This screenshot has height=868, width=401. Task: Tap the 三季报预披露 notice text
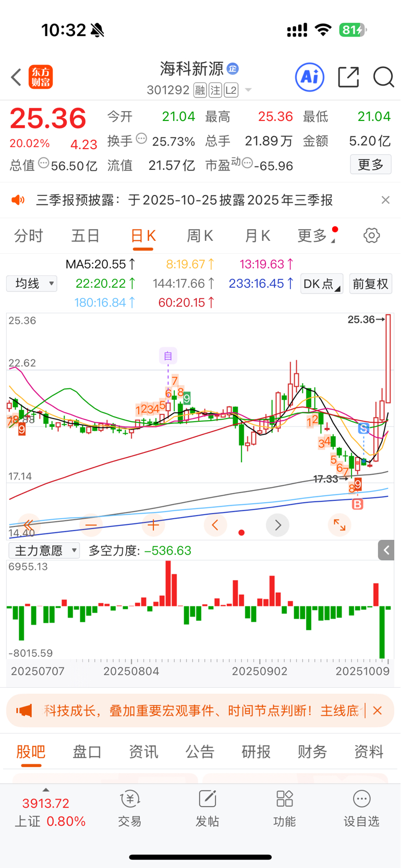pyautogui.click(x=185, y=200)
